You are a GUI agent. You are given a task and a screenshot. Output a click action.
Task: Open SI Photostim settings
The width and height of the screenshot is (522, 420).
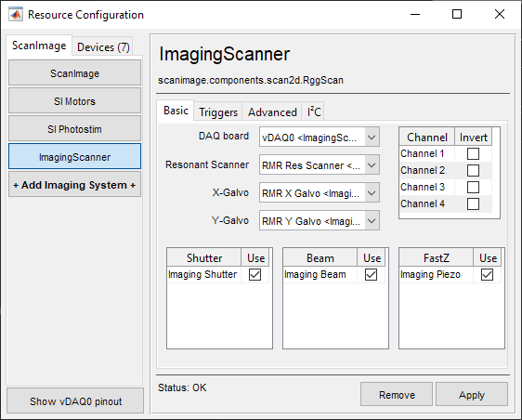tap(74, 129)
